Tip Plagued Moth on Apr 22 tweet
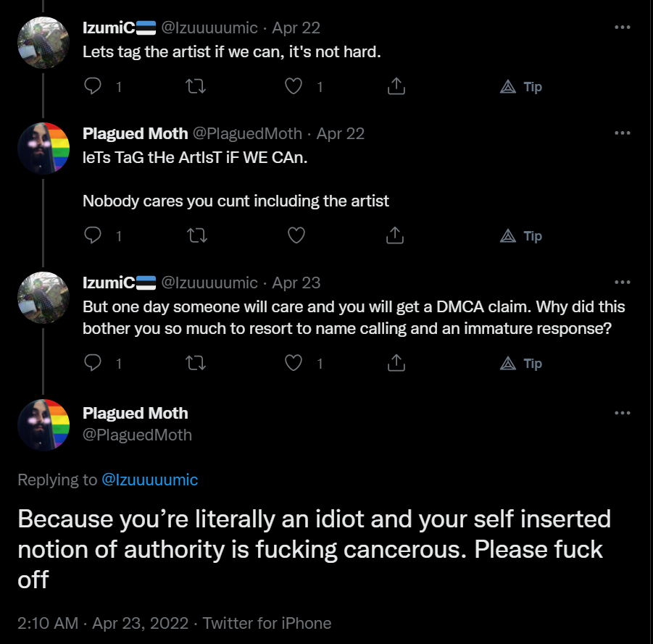This screenshot has height=644, width=653. click(521, 235)
